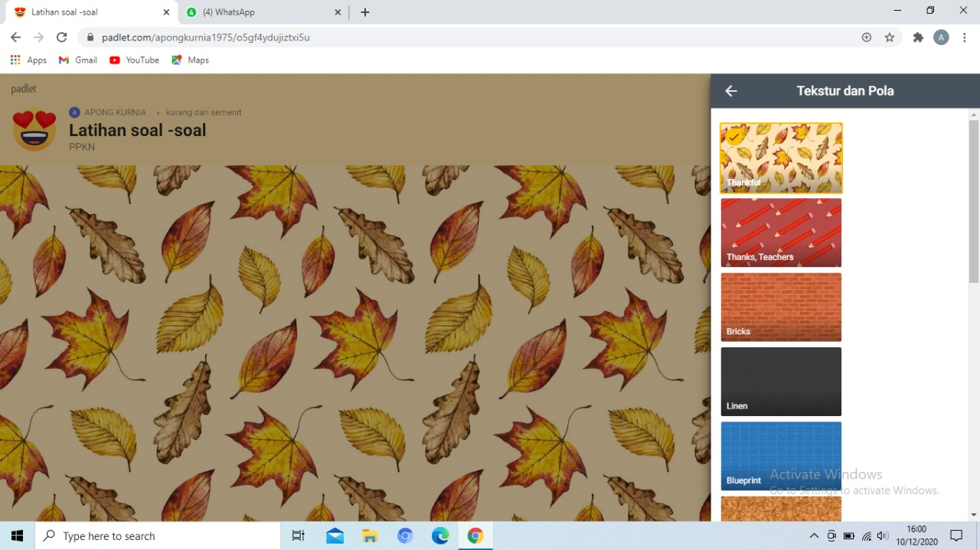Click the padlet logo text
The image size is (980, 550).
coord(24,89)
